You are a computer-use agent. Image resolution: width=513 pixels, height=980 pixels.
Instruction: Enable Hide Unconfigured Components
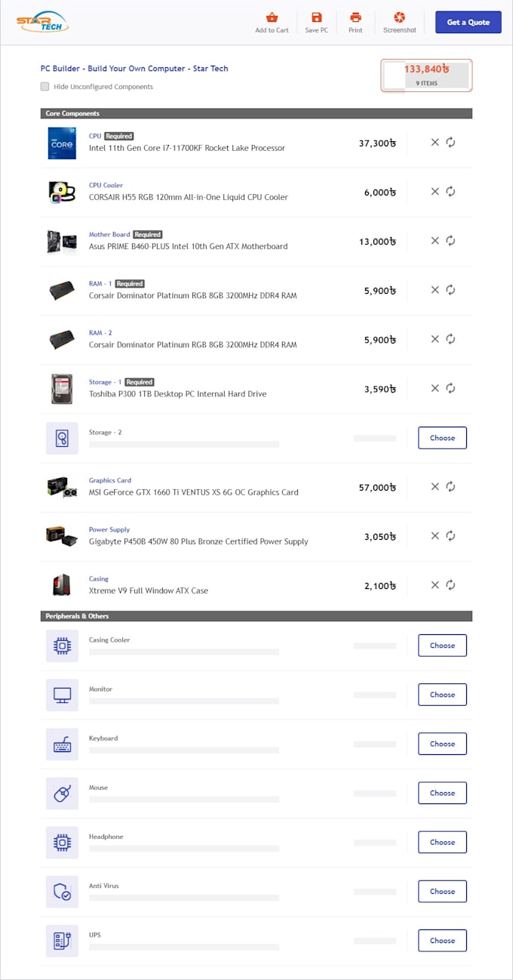tap(45, 87)
